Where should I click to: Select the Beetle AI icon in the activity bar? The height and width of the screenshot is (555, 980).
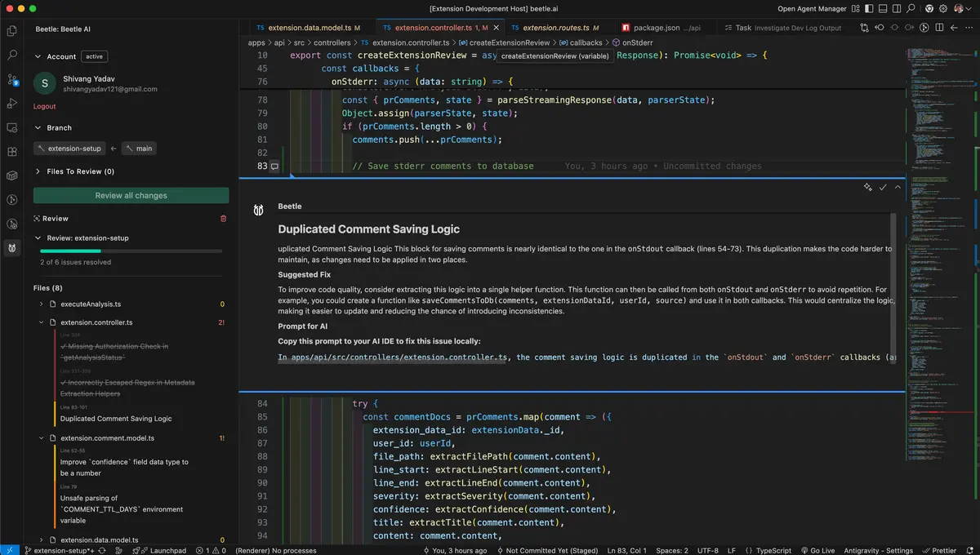click(11, 250)
